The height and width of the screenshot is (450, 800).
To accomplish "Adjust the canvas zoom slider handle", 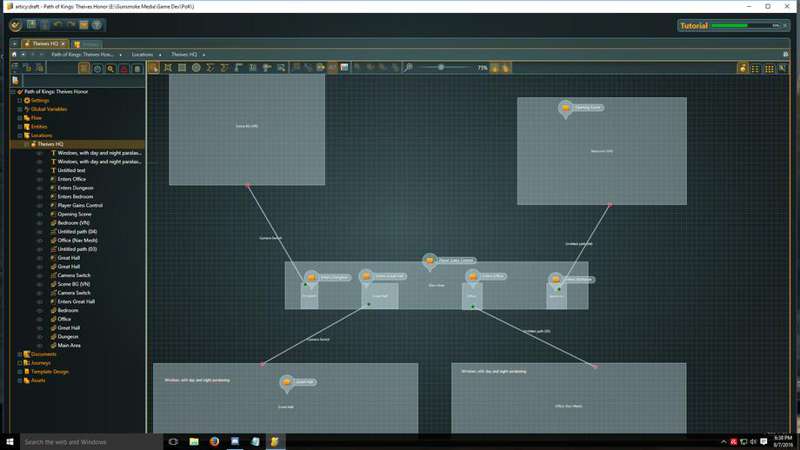I will [x=441, y=67].
